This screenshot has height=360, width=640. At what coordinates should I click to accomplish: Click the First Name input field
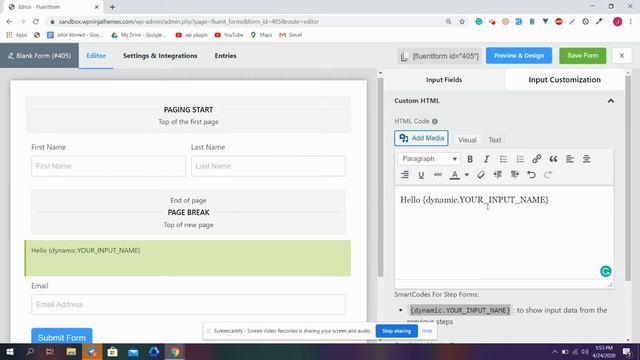(x=108, y=166)
